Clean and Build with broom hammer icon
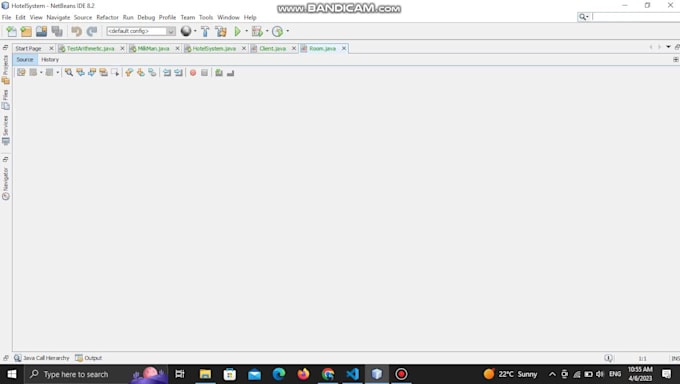680x384 pixels. [221, 31]
